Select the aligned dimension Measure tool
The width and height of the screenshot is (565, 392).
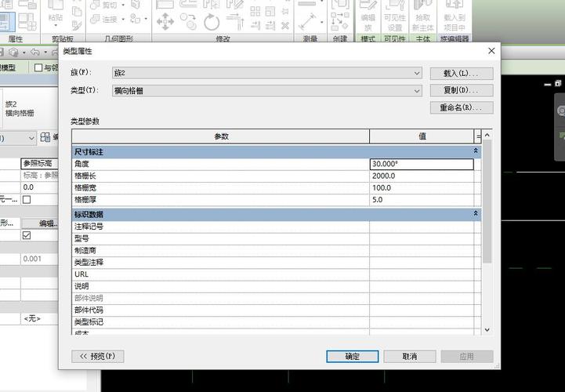(307, 22)
